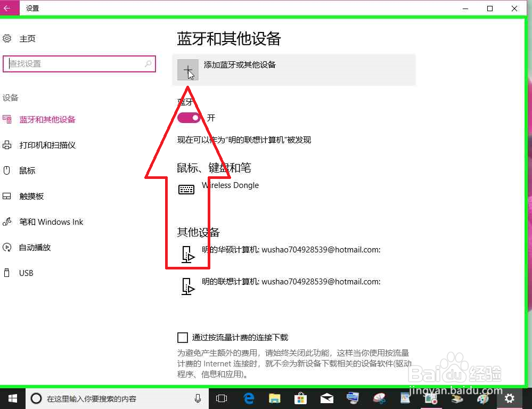This screenshot has width=532, height=409.
Task: Open 自动播放 settings page
Action: (x=35, y=248)
